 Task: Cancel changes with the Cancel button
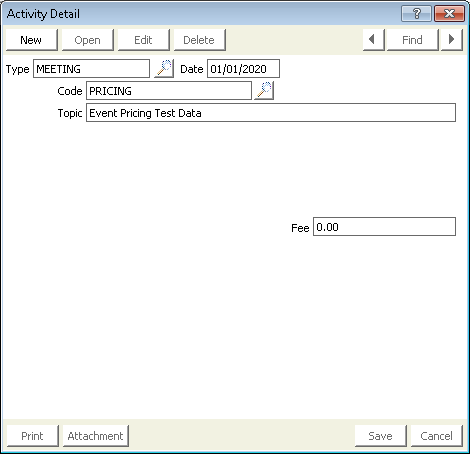[437, 436]
